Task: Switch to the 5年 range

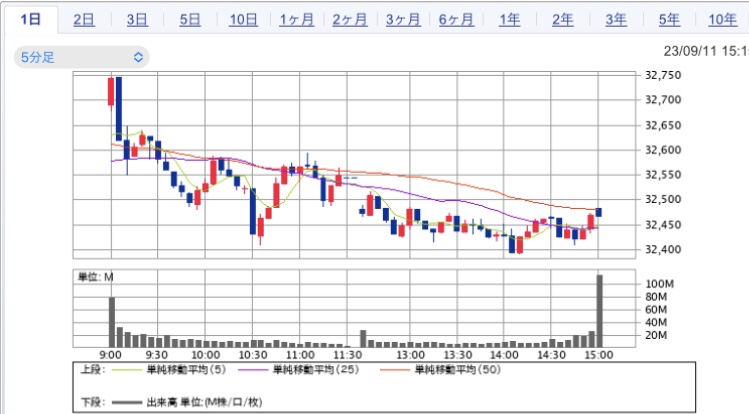Action: pos(669,20)
